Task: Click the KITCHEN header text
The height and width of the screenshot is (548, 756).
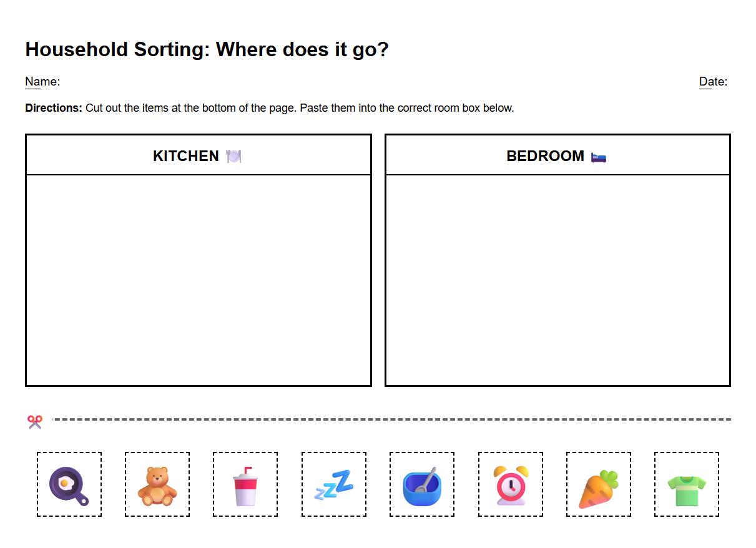Action: click(186, 156)
